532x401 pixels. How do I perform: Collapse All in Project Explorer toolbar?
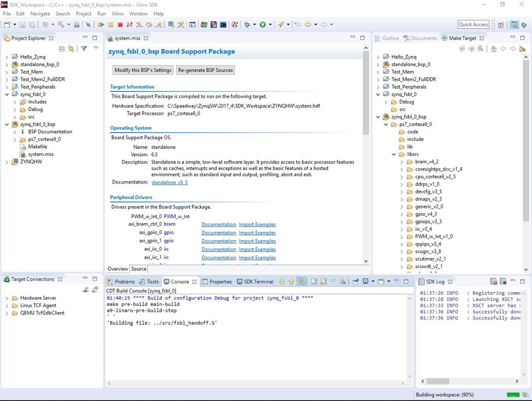tap(62, 49)
